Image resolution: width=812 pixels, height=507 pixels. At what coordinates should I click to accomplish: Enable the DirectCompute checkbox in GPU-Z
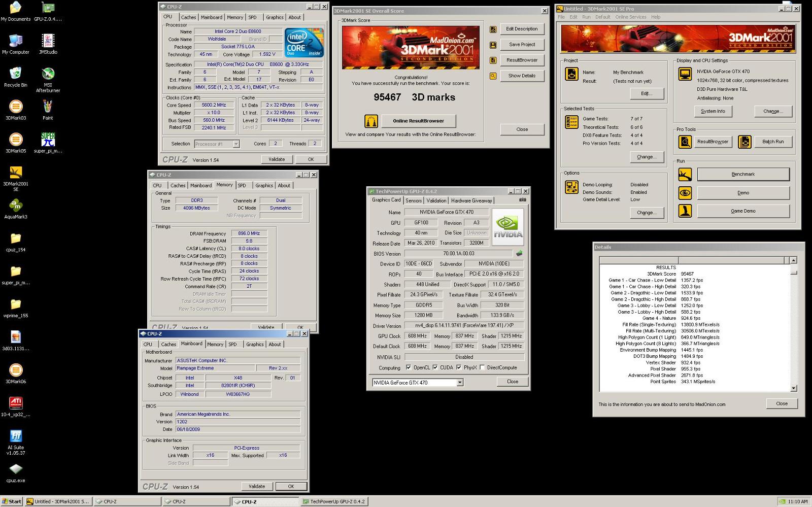482,367
